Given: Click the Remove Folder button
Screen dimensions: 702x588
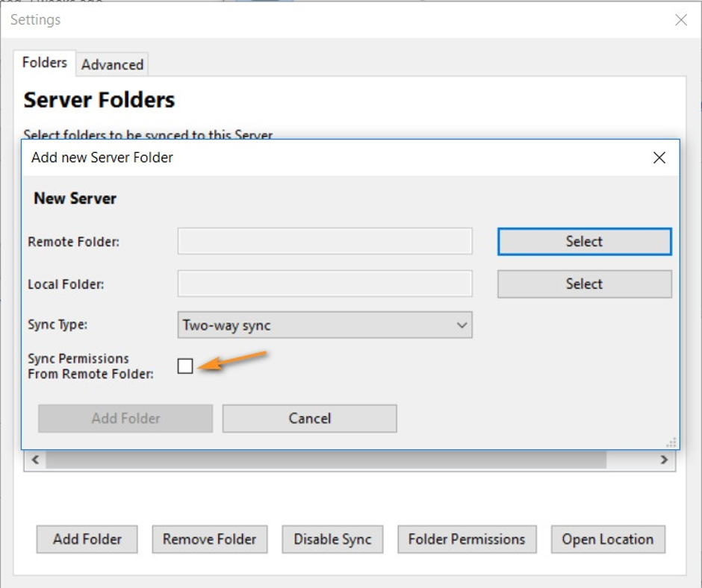Looking at the screenshot, I should 210,539.
